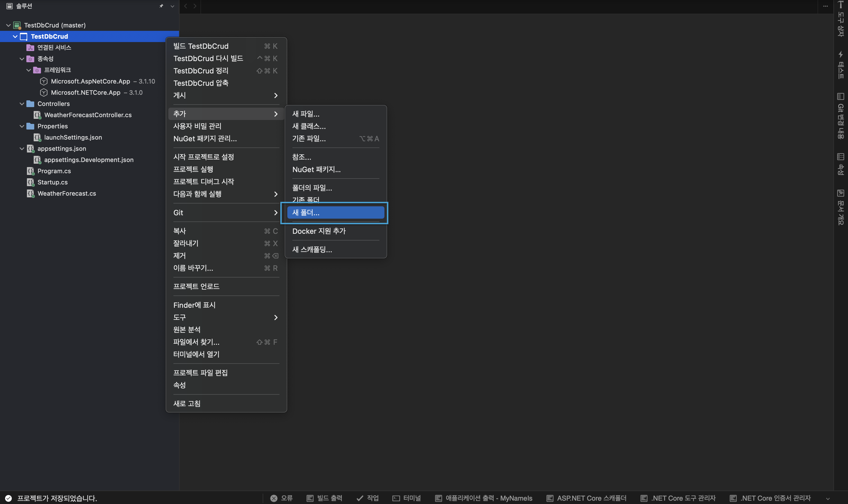The image size is (848, 504).
Task: Open Document Outline panel icon on right sidebar
Action: (x=840, y=193)
